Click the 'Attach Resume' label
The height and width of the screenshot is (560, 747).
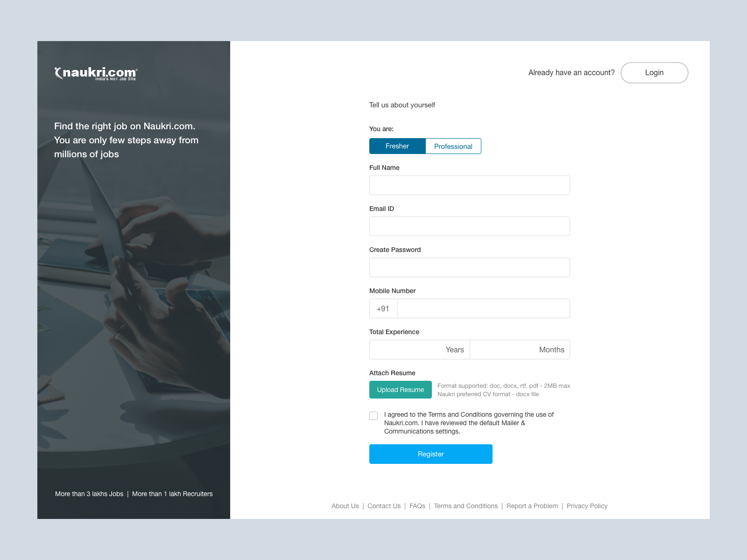(x=392, y=373)
